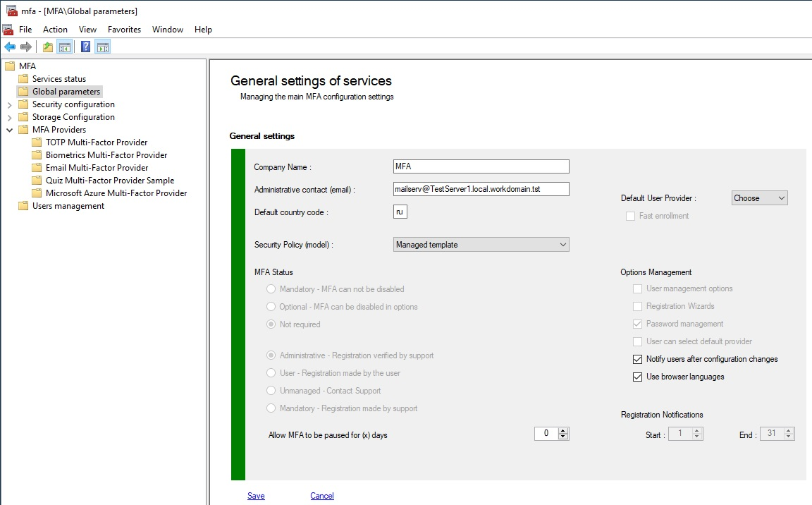
Task: Click the Up one level folder icon
Action: pyautogui.click(x=47, y=47)
